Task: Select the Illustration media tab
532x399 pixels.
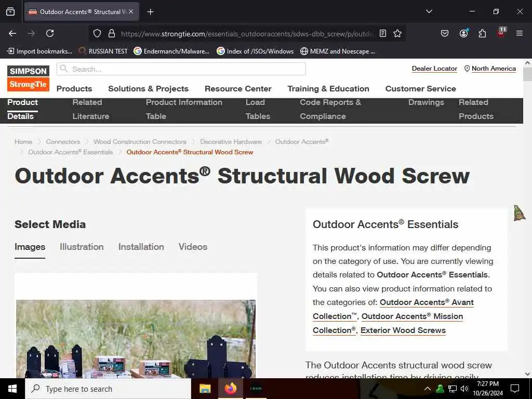Action: 82,247
